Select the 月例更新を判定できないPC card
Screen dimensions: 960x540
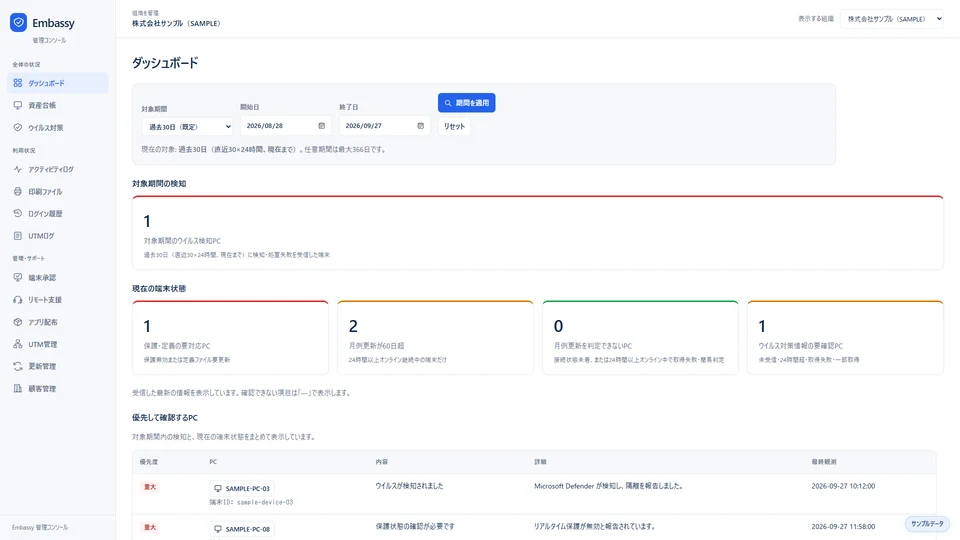(x=640, y=337)
